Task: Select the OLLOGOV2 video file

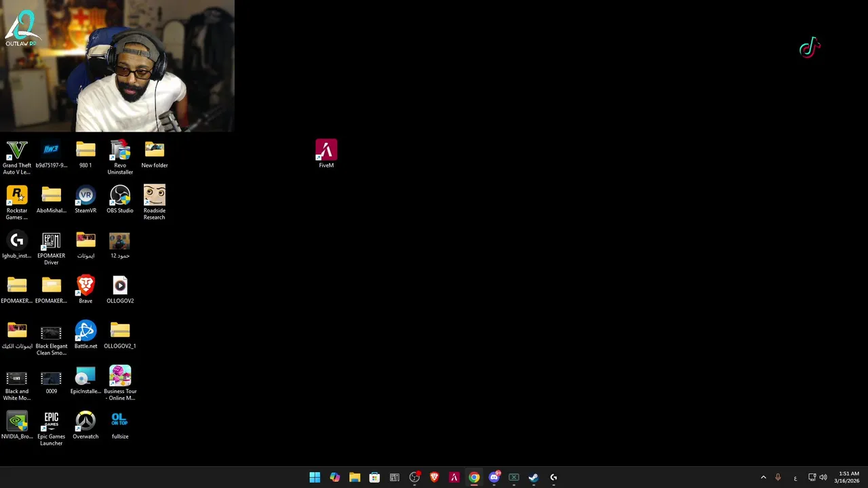Action: tap(120, 290)
